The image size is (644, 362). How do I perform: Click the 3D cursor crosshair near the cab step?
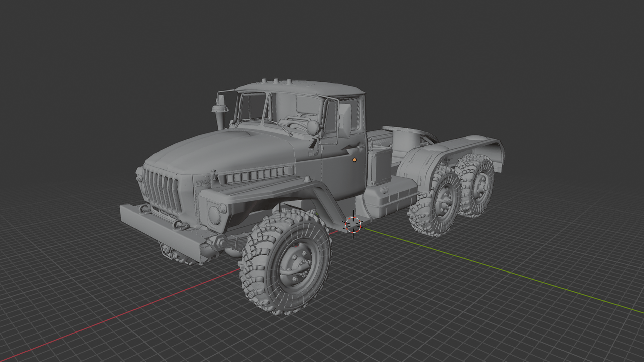click(353, 225)
